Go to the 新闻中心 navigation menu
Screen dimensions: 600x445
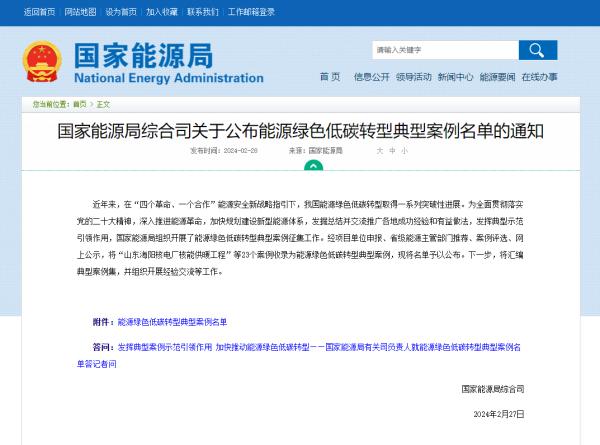(455, 77)
